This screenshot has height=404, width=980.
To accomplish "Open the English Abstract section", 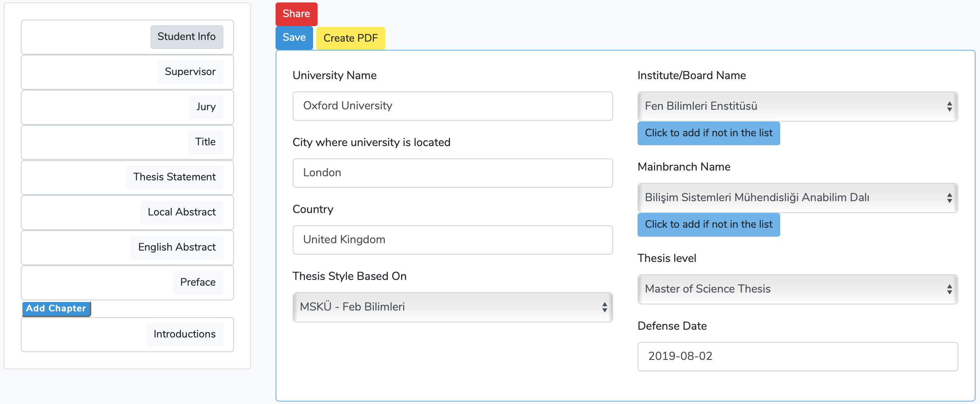I will [177, 247].
